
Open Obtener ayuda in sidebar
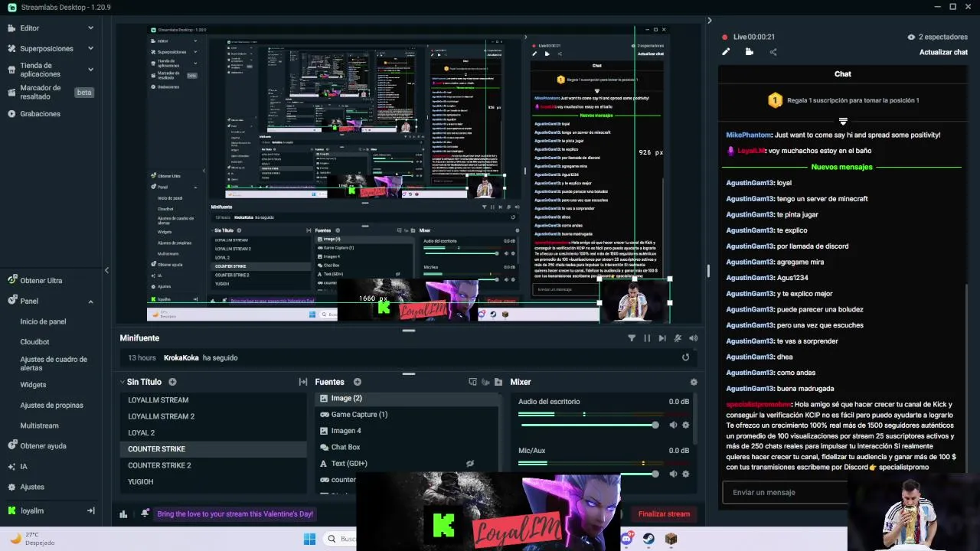(x=43, y=445)
